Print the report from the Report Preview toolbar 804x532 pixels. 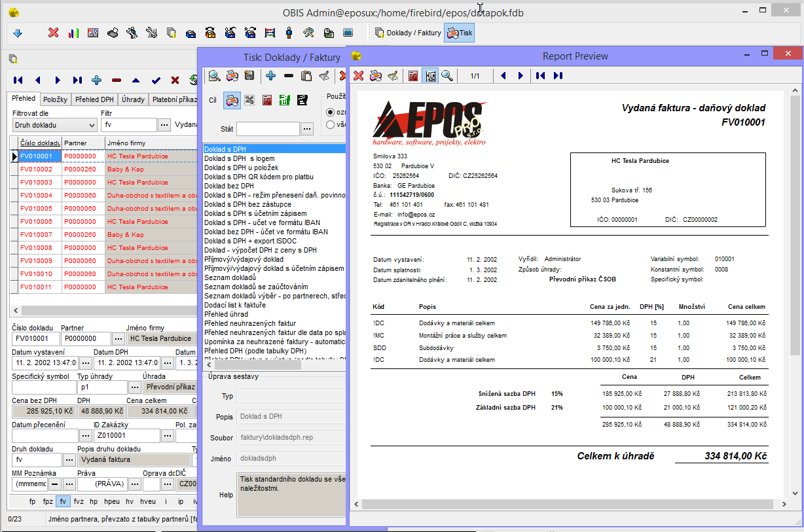(376, 76)
